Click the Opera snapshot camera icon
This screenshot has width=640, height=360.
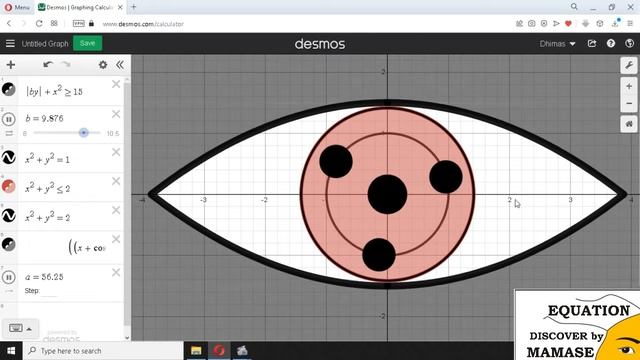point(531,24)
